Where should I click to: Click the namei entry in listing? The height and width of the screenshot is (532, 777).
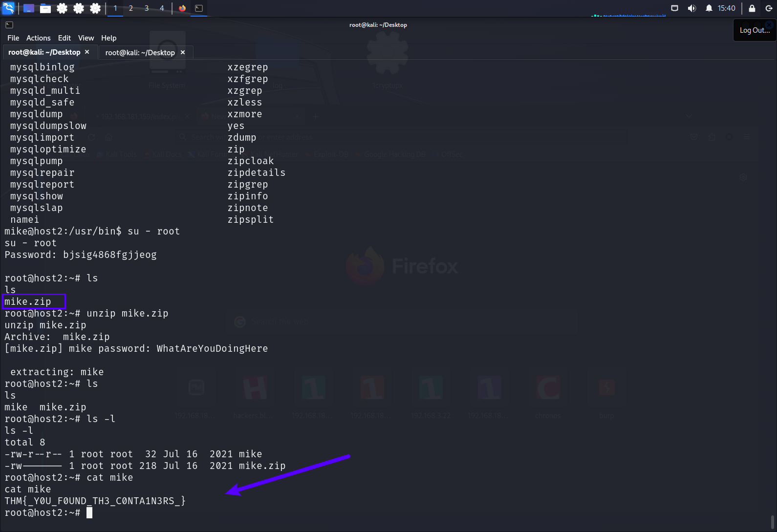(25, 219)
